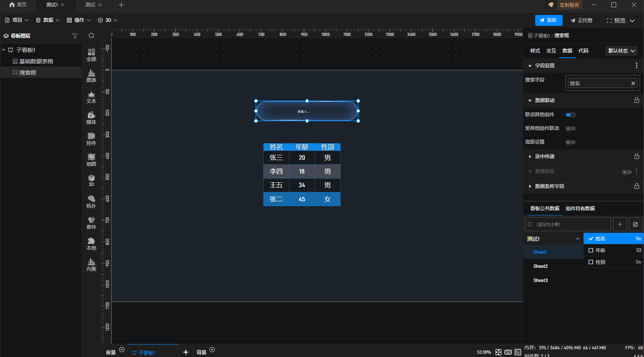Click the edit data source icon
Screen dimensions: 644x357
(636, 224)
